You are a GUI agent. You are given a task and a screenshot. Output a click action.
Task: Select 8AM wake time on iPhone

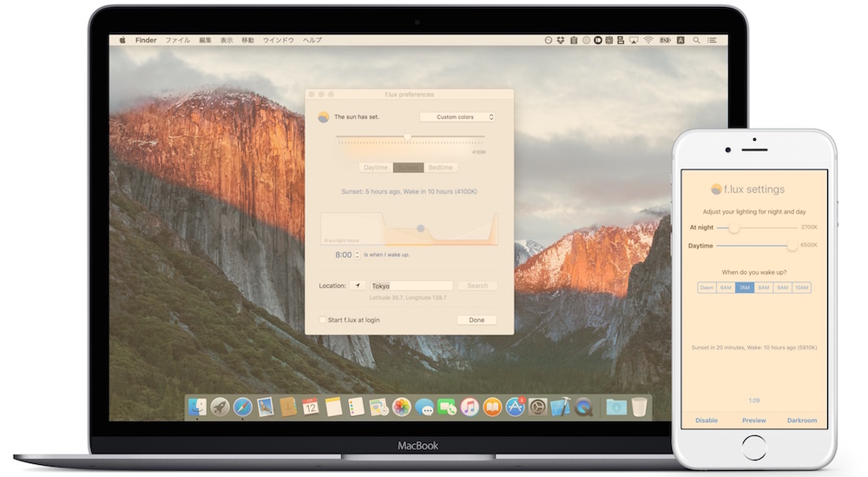pyautogui.click(x=763, y=288)
